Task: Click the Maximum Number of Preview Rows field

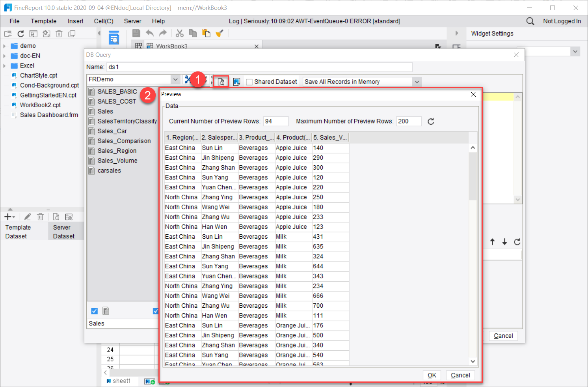Action: [x=409, y=121]
